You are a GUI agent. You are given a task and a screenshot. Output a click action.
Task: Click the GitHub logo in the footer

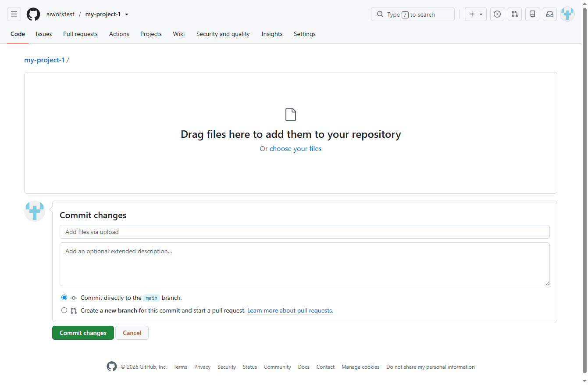point(112,367)
